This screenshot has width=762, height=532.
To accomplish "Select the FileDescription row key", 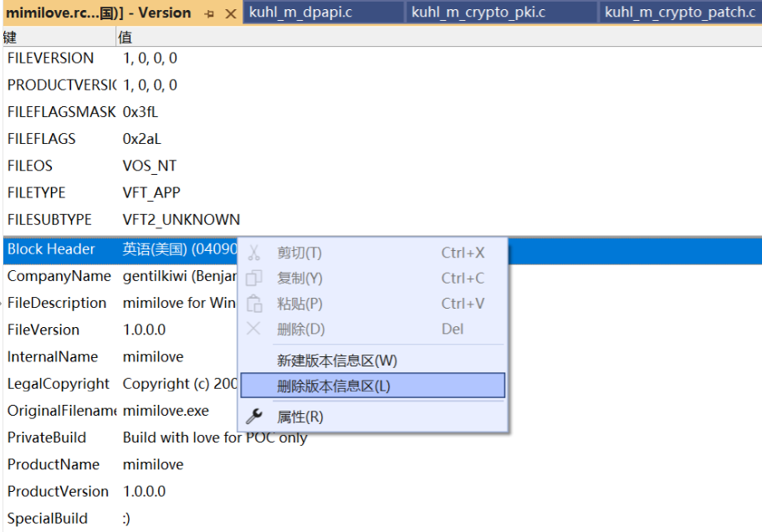I will pyautogui.click(x=57, y=303).
